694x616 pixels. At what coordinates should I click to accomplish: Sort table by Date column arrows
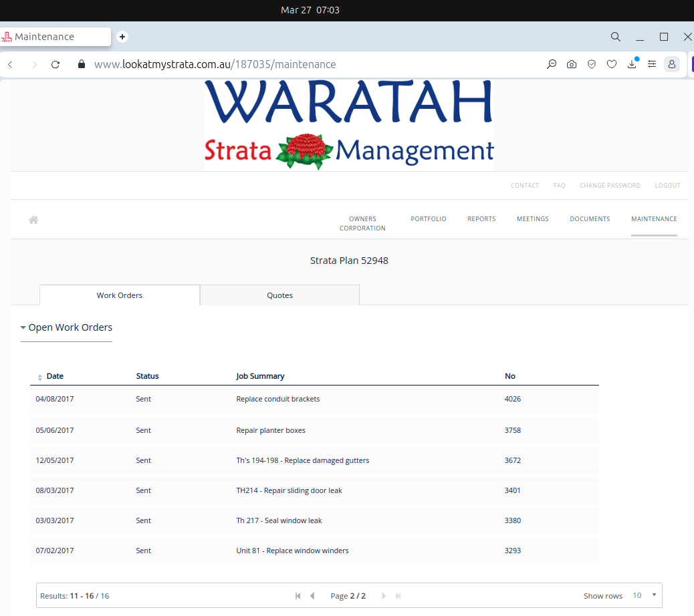[x=40, y=377]
